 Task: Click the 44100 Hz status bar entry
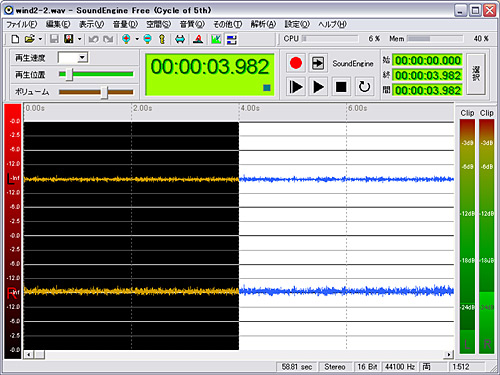tap(400, 367)
